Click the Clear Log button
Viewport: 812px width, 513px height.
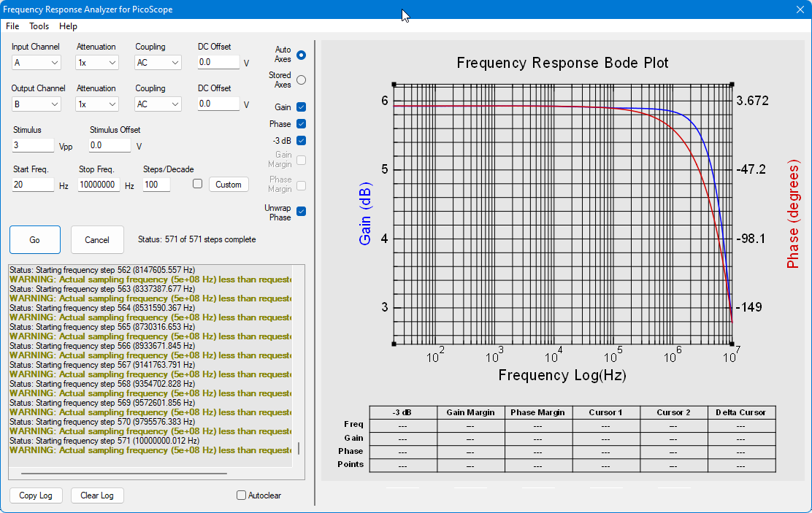click(x=97, y=495)
